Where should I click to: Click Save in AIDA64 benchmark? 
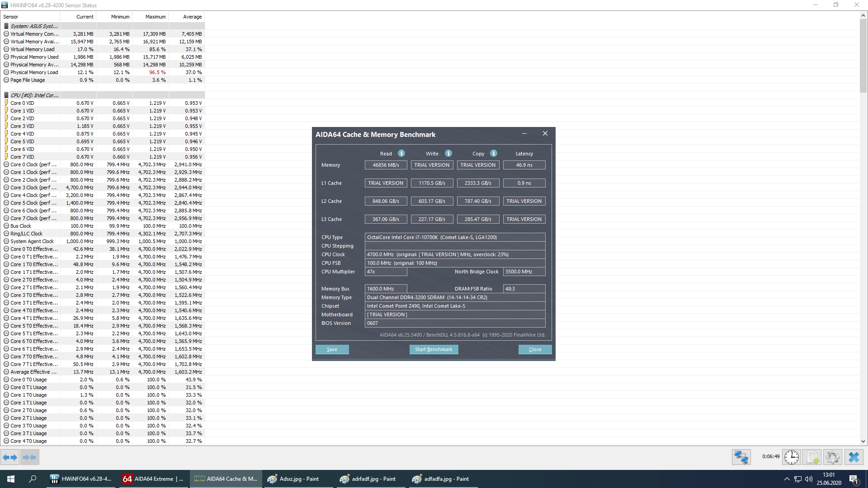[332, 349]
